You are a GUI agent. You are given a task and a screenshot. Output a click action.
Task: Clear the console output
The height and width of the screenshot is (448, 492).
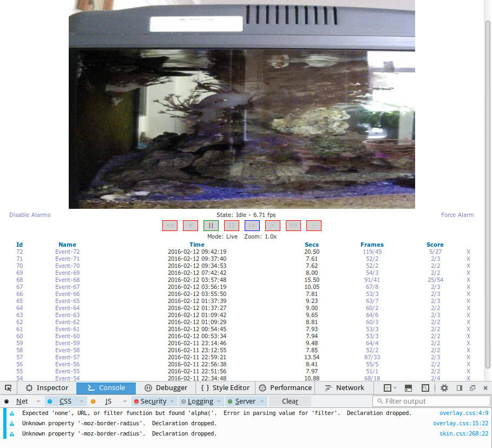click(x=290, y=401)
